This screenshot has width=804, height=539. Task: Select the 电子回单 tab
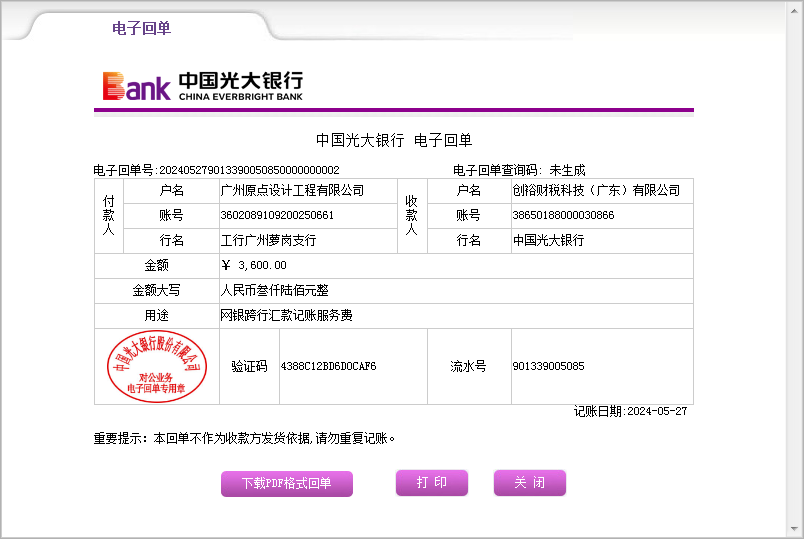click(142, 28)
